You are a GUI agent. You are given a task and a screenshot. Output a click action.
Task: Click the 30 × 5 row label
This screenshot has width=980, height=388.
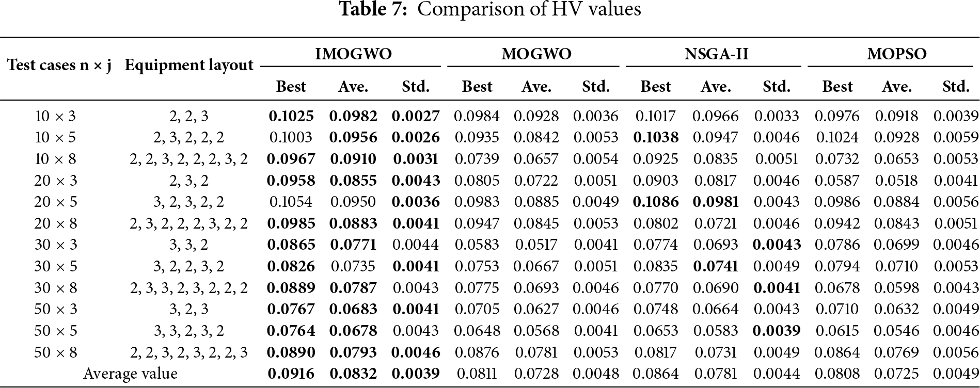[x=55, y=266]
